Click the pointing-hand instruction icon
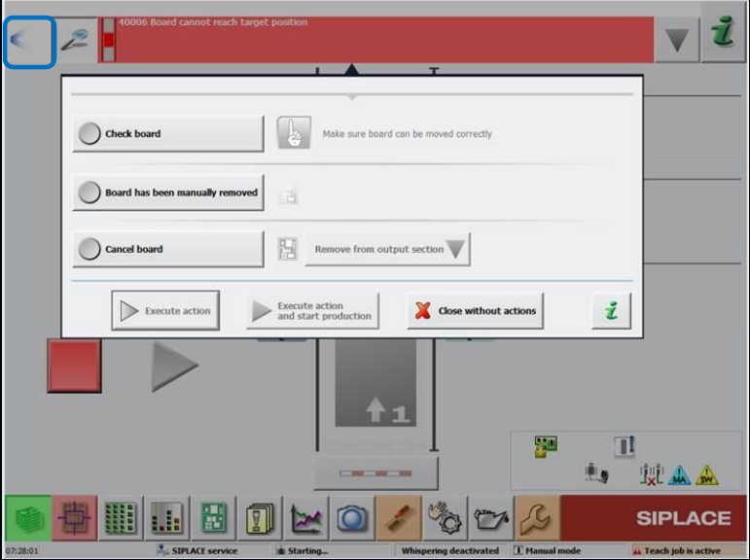750x560 pixels. coord(294,132)
